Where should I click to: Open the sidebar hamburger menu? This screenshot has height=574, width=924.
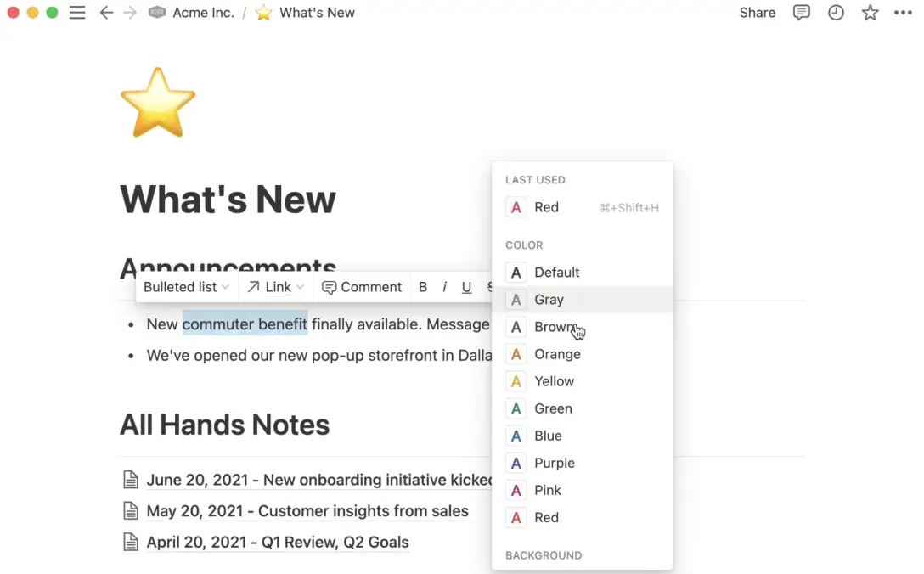pyautogui.click(x=77, y=13)
